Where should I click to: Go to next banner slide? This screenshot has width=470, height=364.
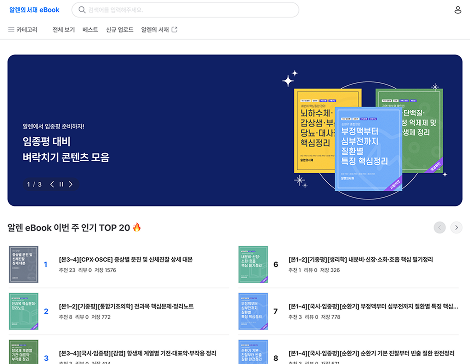point(71,184)
